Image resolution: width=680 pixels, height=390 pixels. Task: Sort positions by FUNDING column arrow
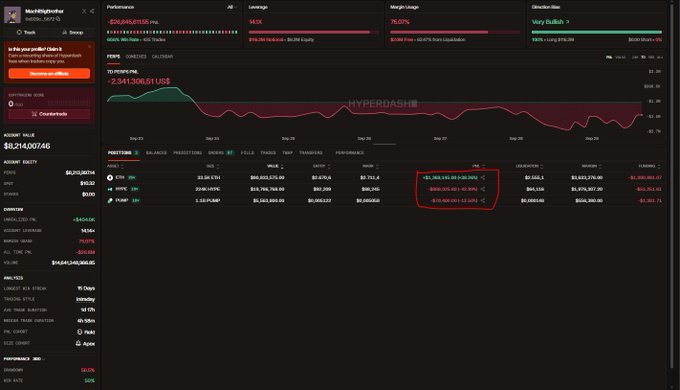click(x=659, y=167)
